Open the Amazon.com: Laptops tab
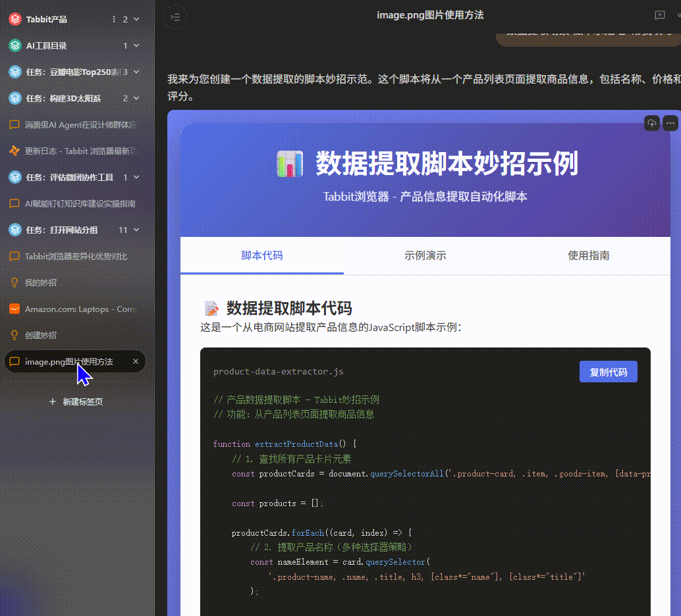Viewport: 681px width, 616px height. tap(74, 309)
